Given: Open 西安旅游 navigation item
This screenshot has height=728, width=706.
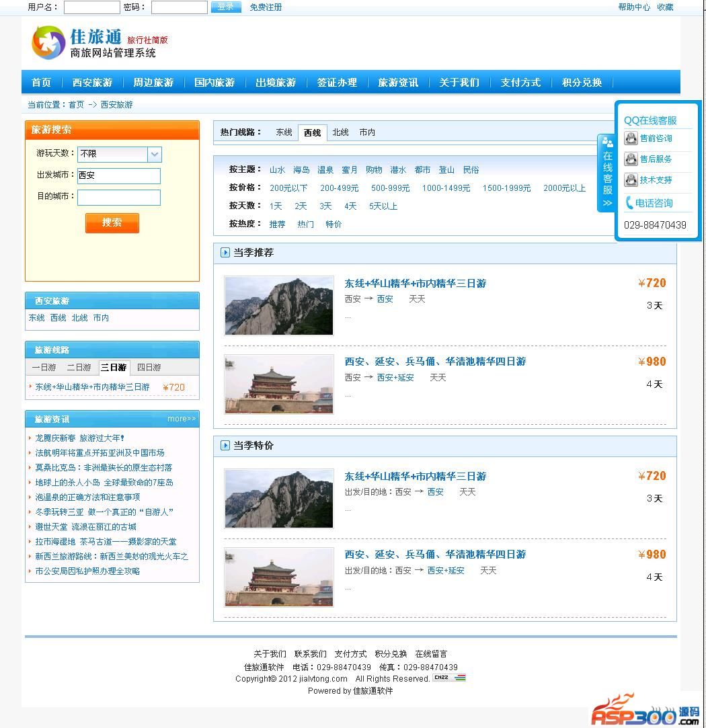Looking at the screenshot, I should [x=92, y=82].
